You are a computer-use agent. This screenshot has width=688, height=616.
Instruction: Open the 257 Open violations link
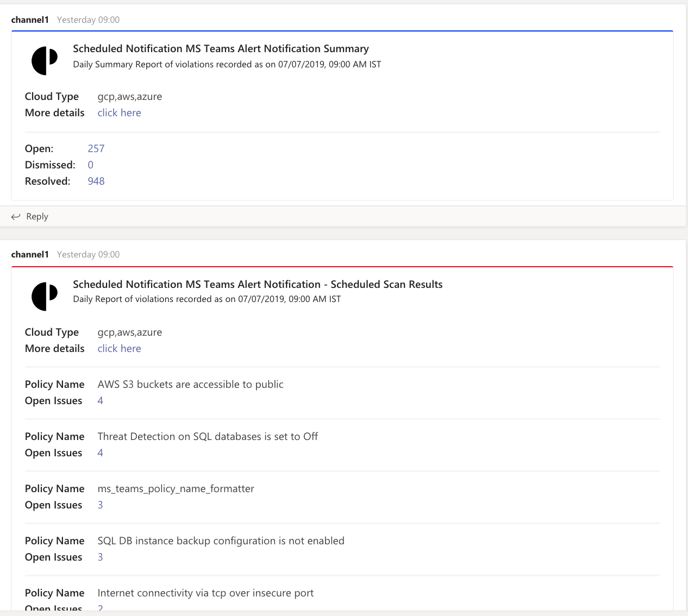[96, 148]
